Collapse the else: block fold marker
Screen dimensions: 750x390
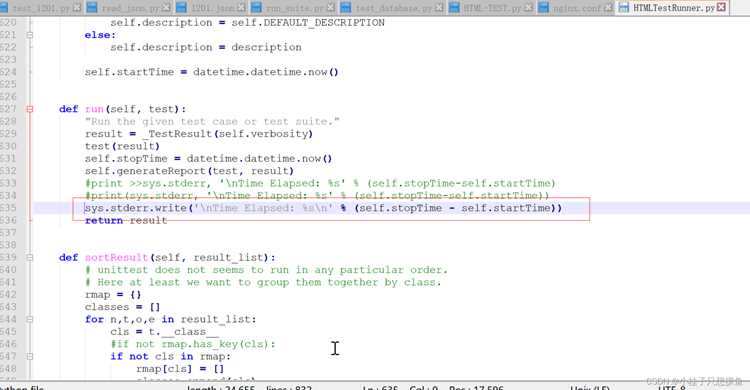(30, 35)
